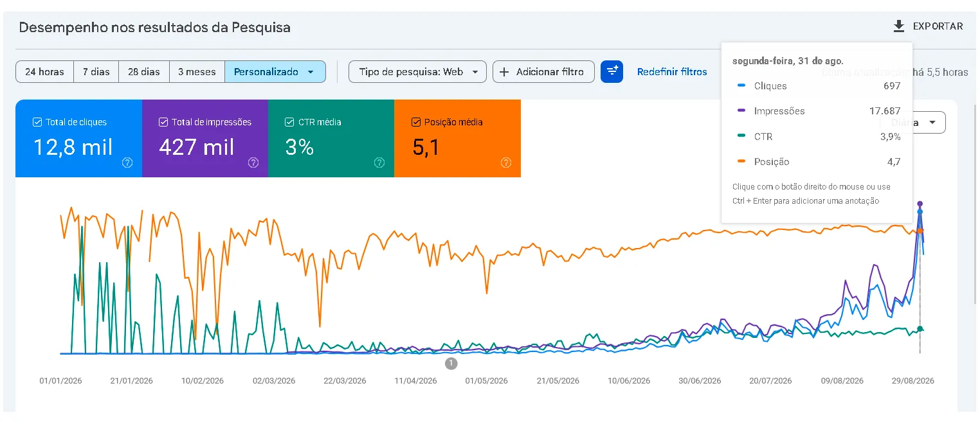Click the 02/03/2026 axis date label
This screenshot has height=424, width=980.
coord(274,381)
